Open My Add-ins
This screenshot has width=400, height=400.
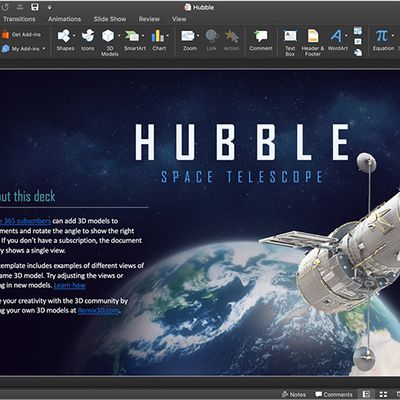[x=23, y=49]
